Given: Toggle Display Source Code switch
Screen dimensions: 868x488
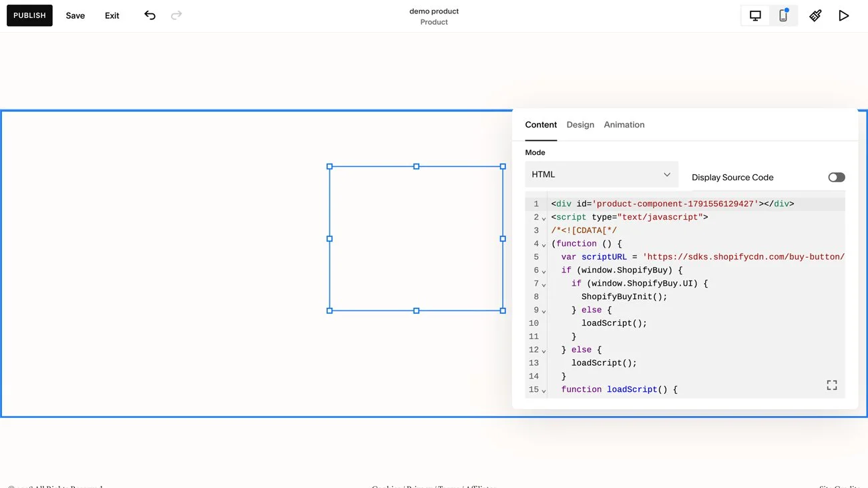Looking at the screenshot, I should (837, 177).
